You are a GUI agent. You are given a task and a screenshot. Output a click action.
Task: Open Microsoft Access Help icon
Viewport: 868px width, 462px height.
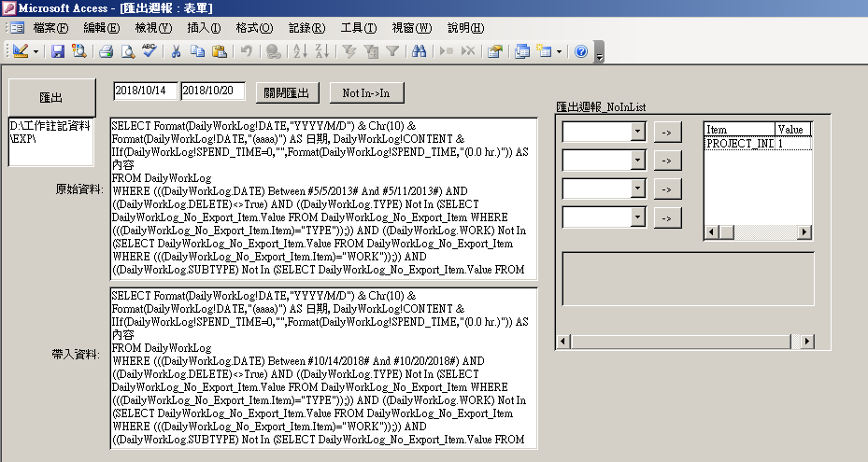pyautogui.click(x=581, y=51)
